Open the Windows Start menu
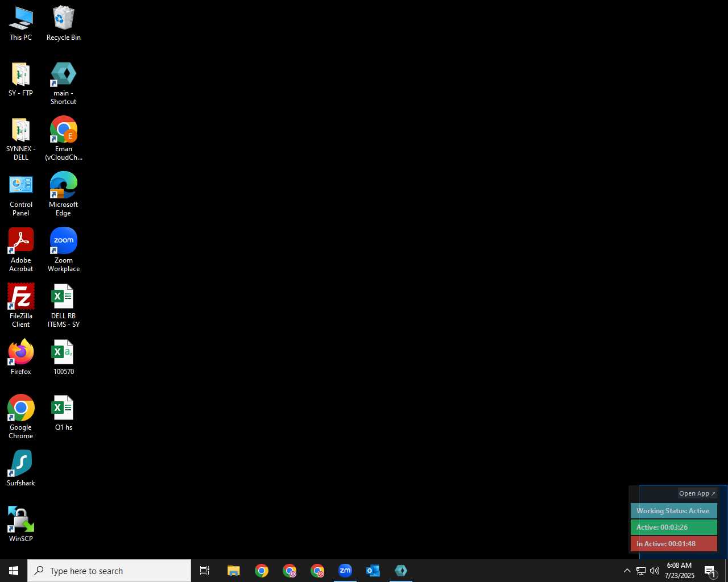The image size is (728, 582). tap(14, 571)
